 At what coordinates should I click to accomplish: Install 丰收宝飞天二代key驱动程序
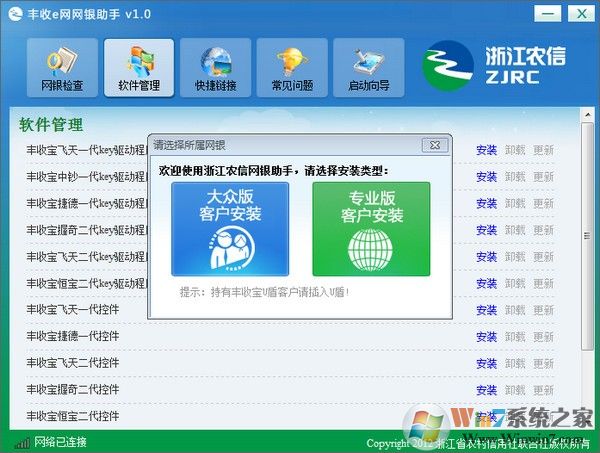pos(486,257)
